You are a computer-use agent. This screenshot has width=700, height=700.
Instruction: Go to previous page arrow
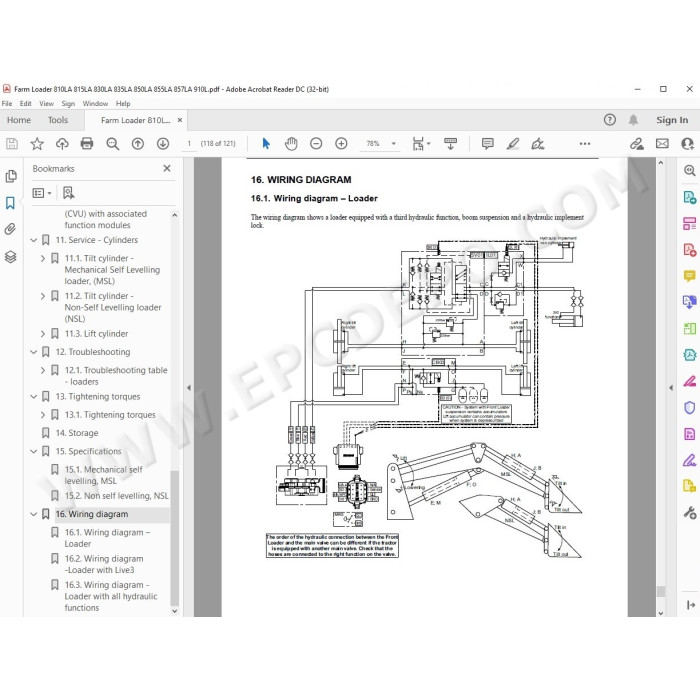click(x=138, y=144)
